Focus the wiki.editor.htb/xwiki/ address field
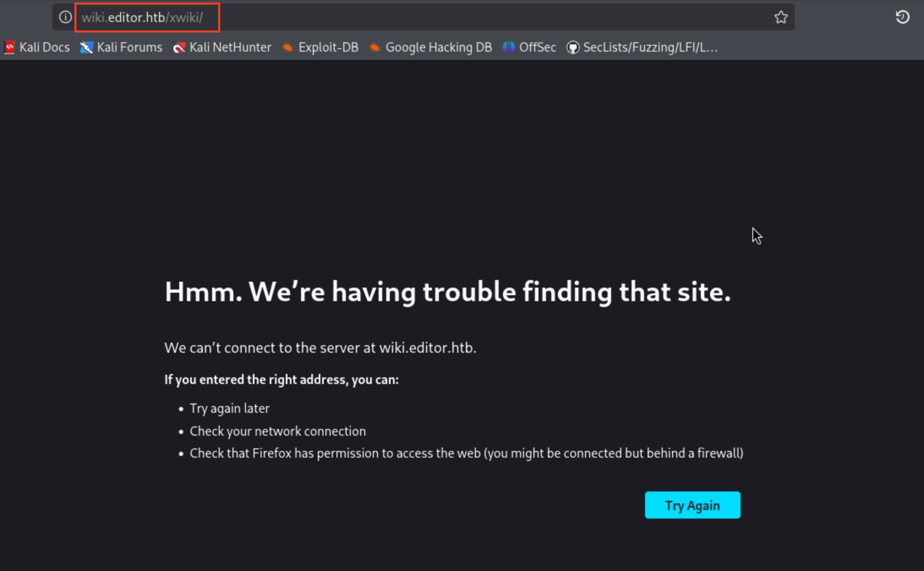Viewport: 924px width, 571px height. [143, 17]
